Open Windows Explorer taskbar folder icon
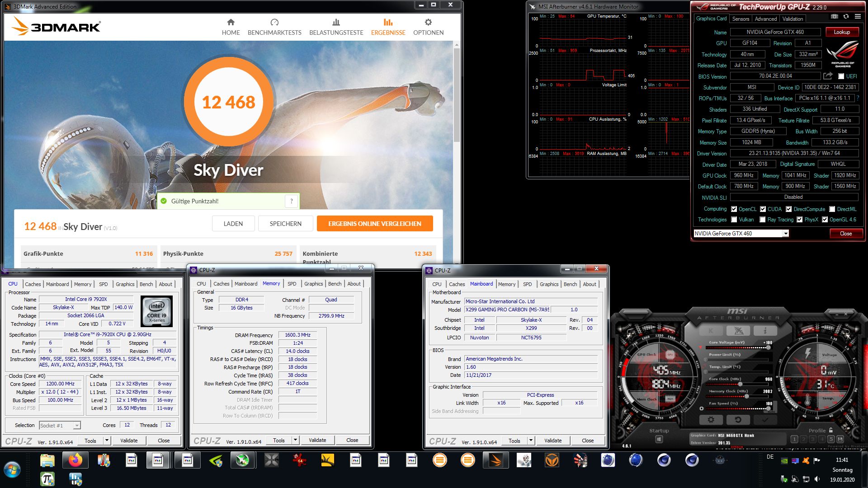 point(47,460)
